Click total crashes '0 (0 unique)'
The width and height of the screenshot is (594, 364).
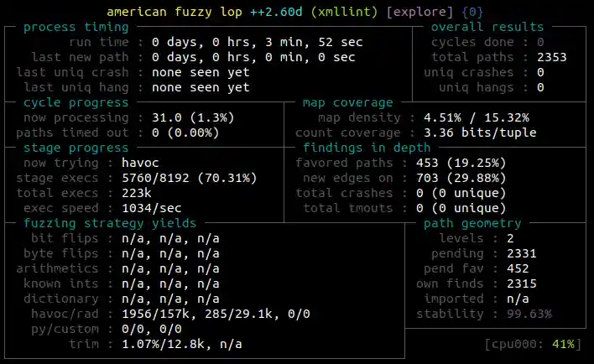[461, 193]
